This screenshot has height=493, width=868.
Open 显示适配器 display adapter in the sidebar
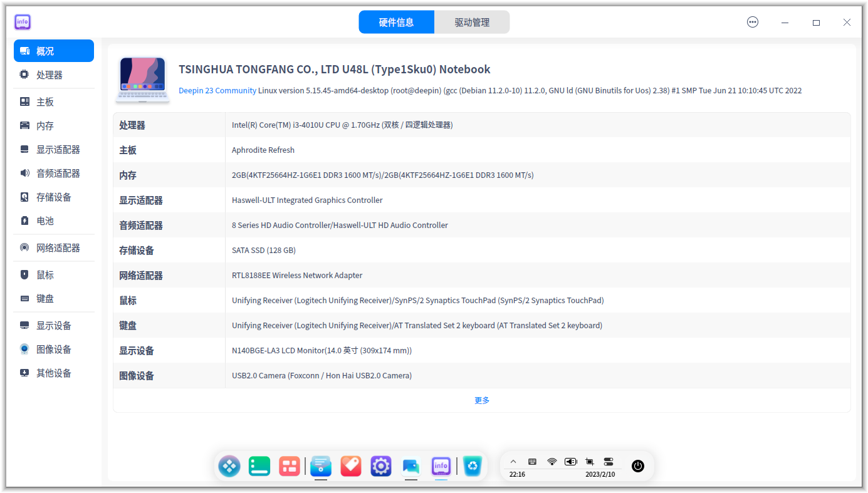(54, 149)
